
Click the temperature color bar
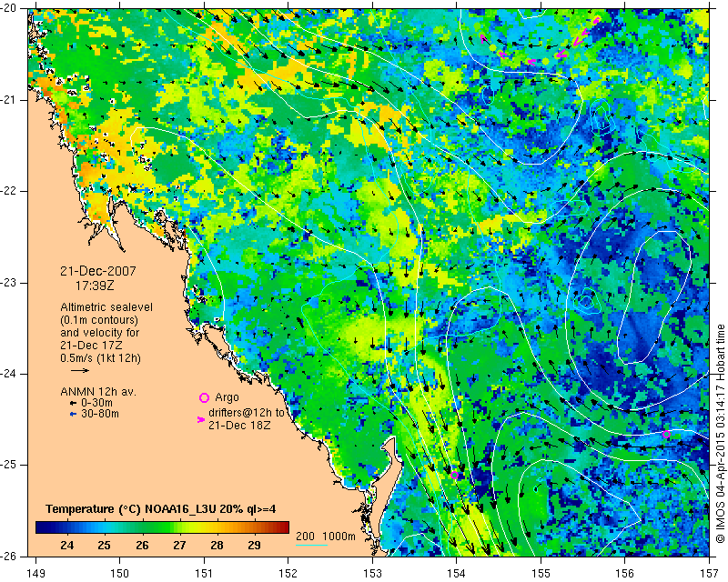tap(163, 527)
